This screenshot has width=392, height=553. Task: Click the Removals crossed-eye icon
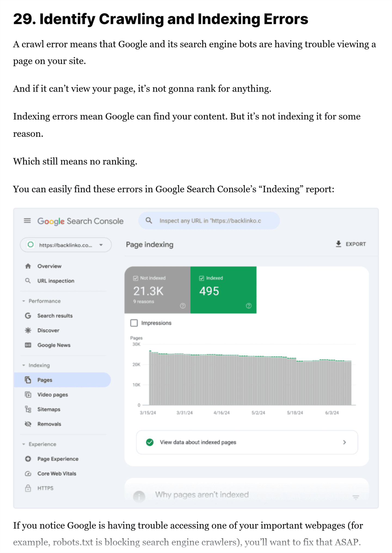28,424
